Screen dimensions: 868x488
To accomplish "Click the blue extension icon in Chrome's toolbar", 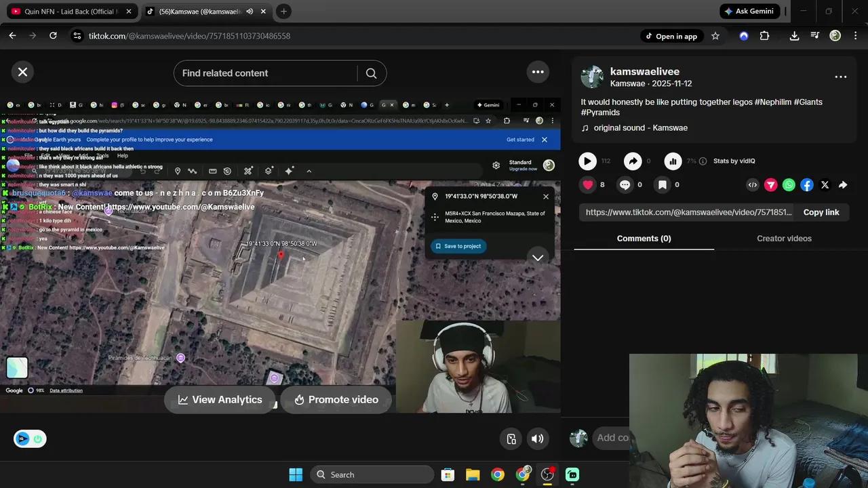I will point(744,36).
